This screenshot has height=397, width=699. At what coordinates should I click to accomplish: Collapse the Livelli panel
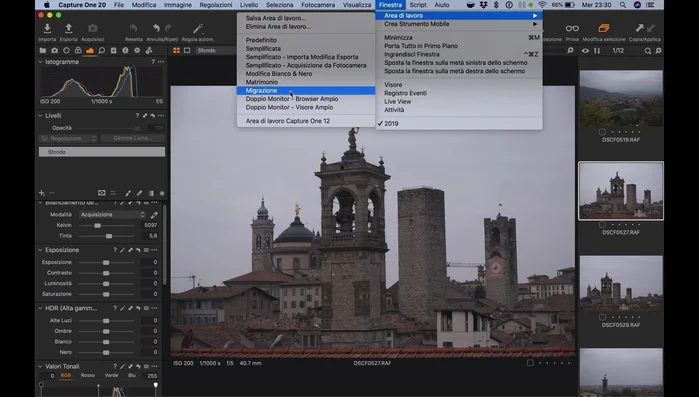(x=40, y=116)
